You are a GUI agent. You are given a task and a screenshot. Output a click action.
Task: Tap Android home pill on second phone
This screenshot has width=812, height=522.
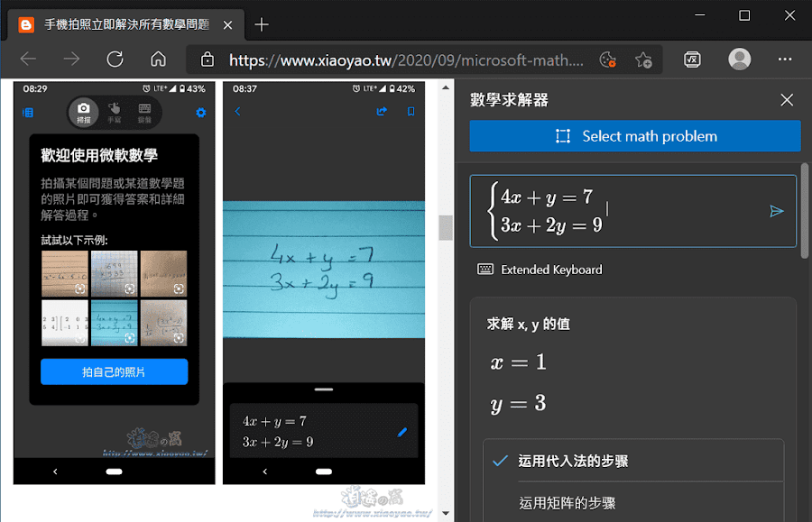(x=324, y=472)
